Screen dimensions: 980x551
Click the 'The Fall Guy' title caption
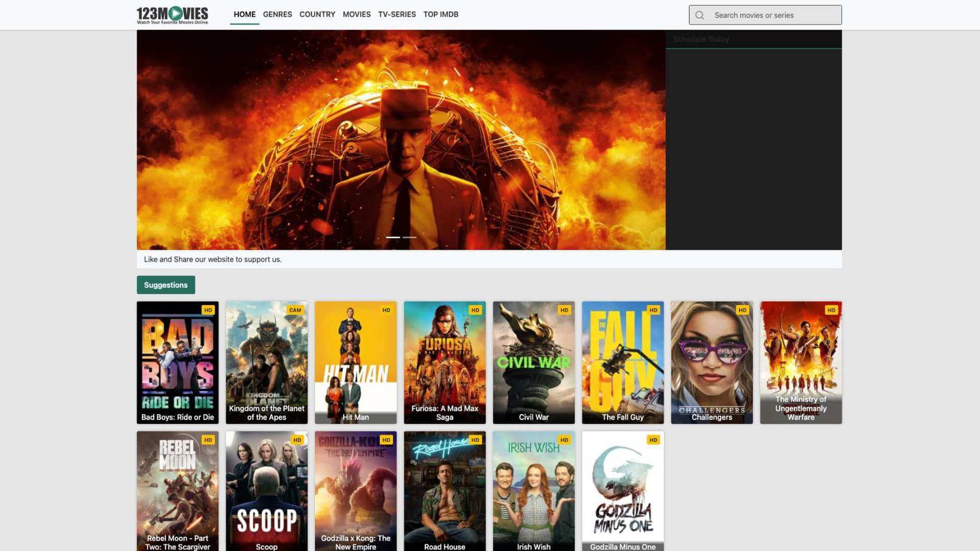(623, 417)
